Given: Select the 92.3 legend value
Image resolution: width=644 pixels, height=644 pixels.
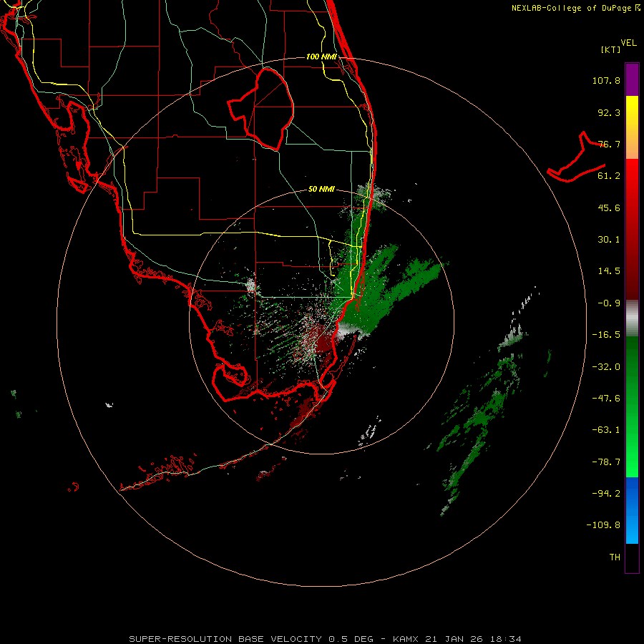Looking at the screenshot, I should pos(609,112).
